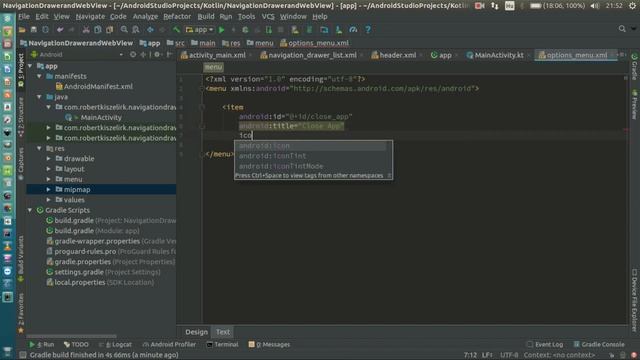Expand the values folder
The image size is (640, 360).
pyautogui.click(x=49, y=200)
